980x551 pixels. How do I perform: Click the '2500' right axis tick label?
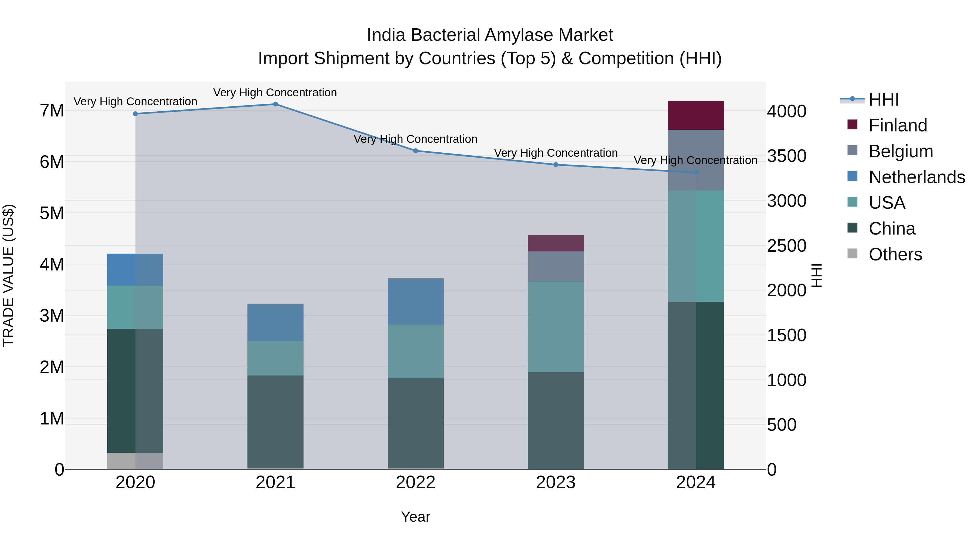click(x=787, y=246)
